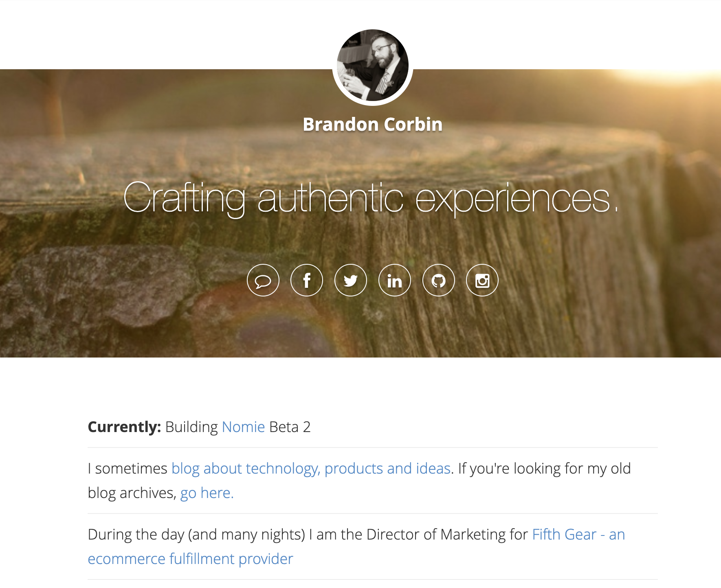
Task: Open the Facebook social icon
Action: coord(307,281)
